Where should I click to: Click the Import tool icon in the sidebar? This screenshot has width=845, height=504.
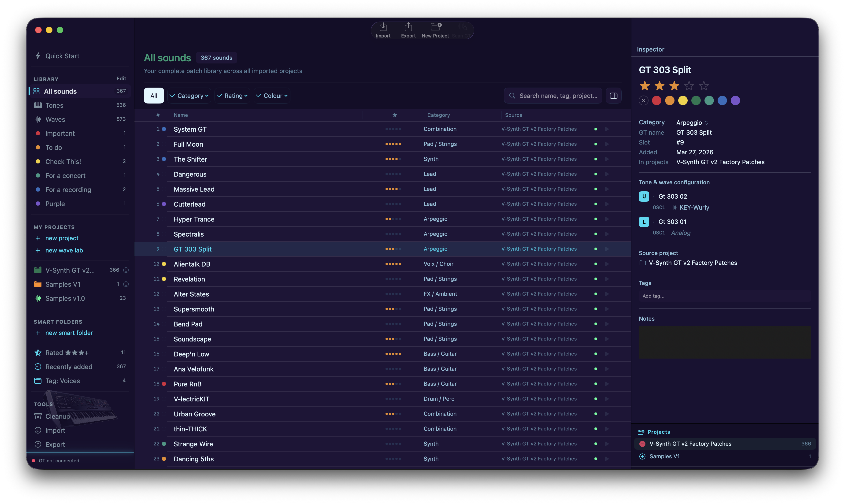click(x=38, y=430)
